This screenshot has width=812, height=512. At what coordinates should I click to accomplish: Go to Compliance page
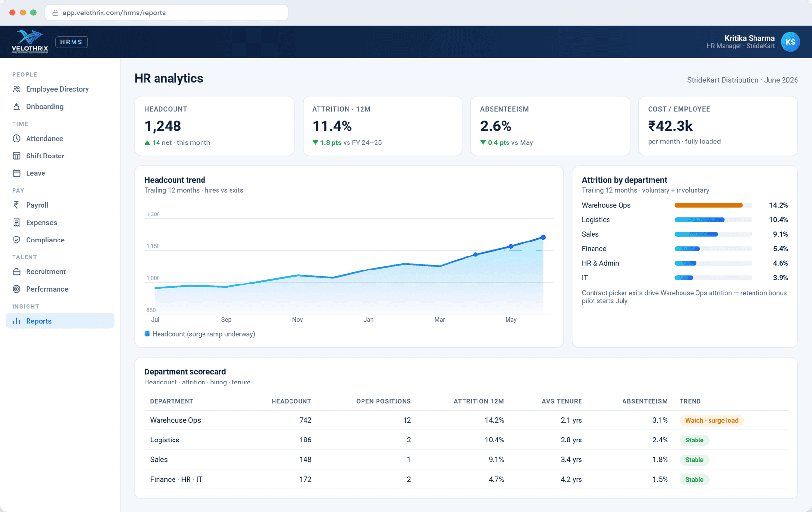click(60, 240)
